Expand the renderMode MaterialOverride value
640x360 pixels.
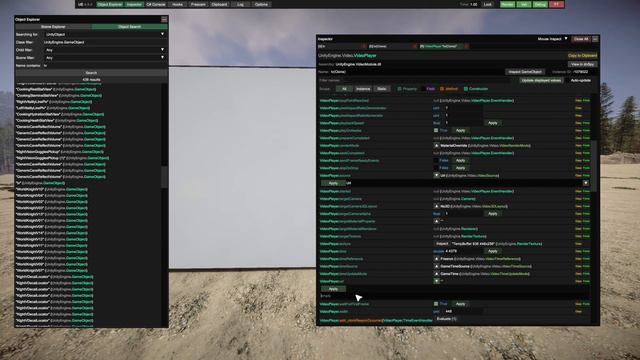pyautogui.click(x=436, y=146)
